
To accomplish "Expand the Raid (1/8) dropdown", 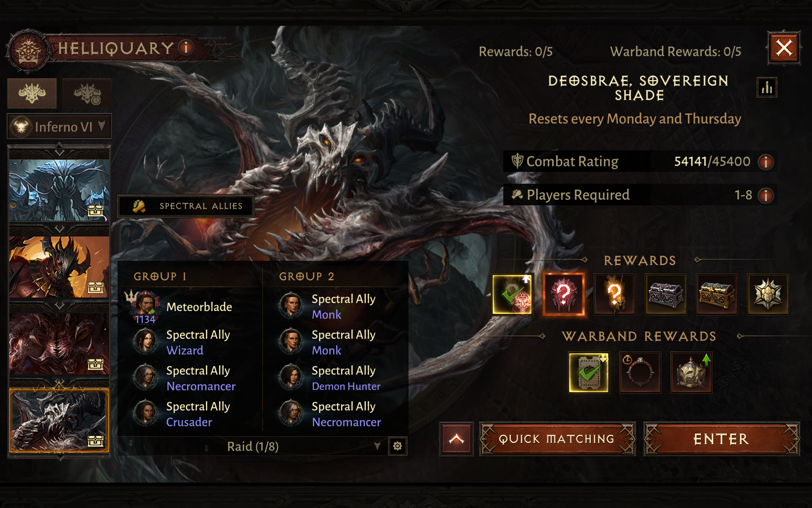I will coord(253,446).
